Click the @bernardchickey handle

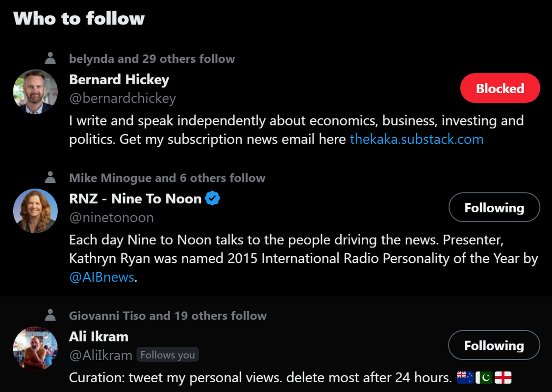click(x=123, y=98)
